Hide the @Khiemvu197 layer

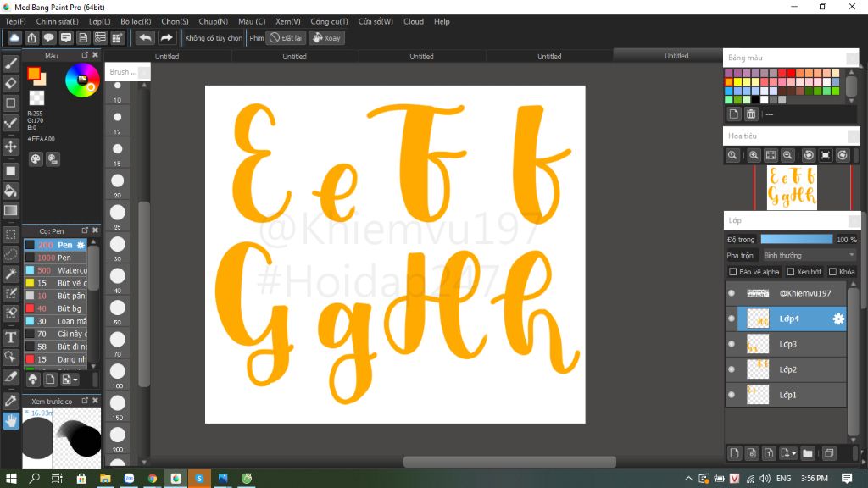(732, 293)
